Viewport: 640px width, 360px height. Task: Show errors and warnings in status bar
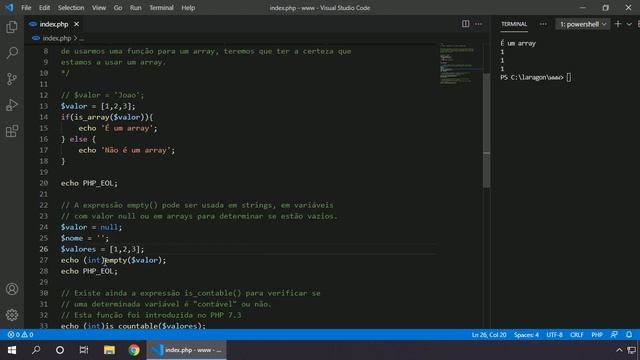pyautogui.click(x=20, y=335)
